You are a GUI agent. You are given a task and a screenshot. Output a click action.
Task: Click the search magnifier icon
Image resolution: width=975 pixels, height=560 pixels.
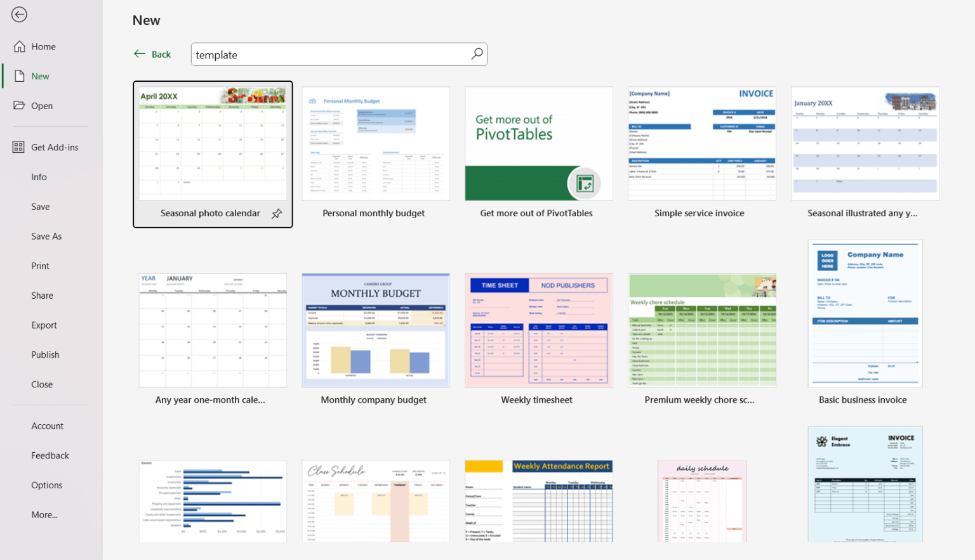476,54
